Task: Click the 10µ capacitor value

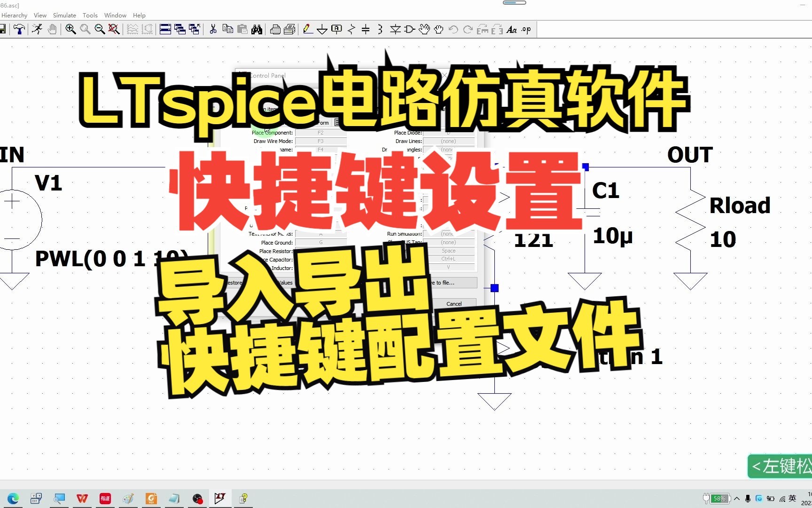Action: pyautogui.click(x=613, y=236)
